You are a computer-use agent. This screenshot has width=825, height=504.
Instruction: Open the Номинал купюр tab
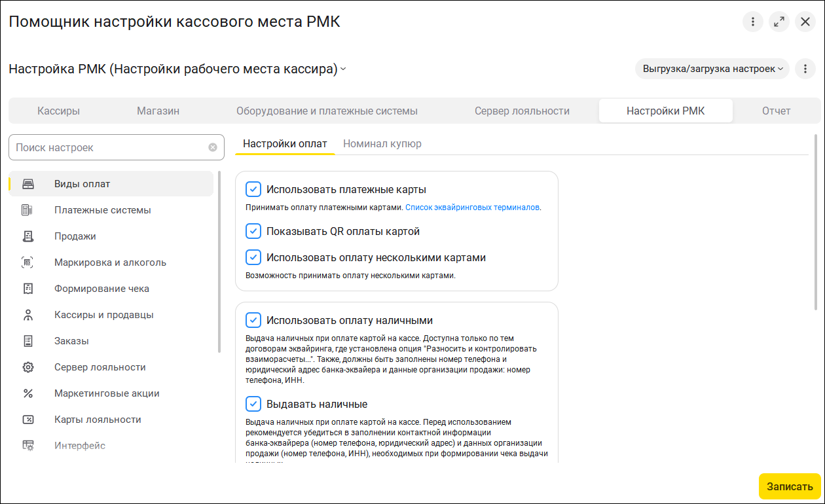pyautogui.click(x=382, y=144)
